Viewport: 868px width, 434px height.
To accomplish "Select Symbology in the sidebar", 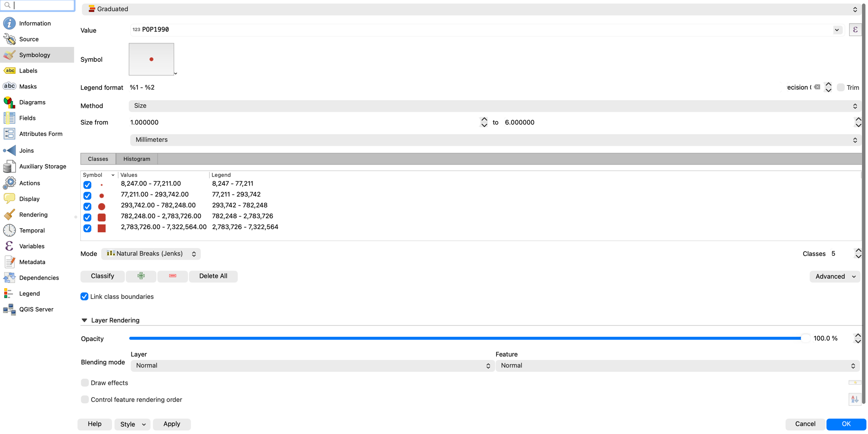I will pyautogui.click(x=37, y=55).
